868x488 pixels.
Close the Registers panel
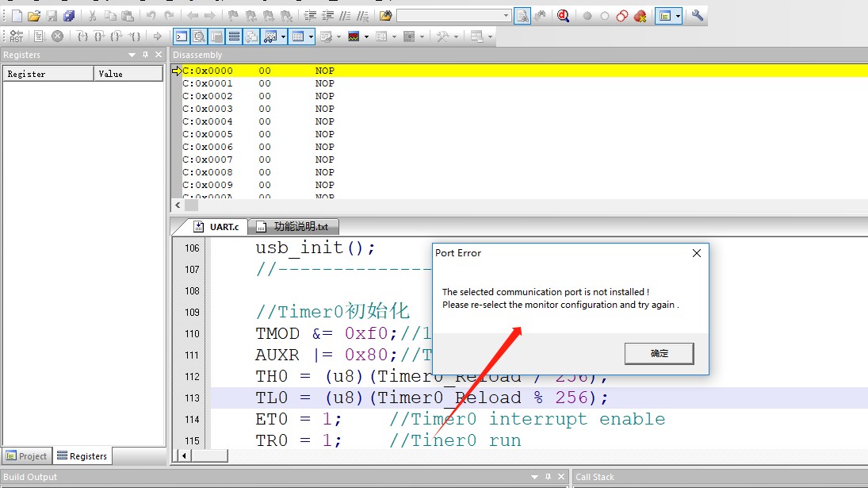pyautogui.click(x=159, y=55)
